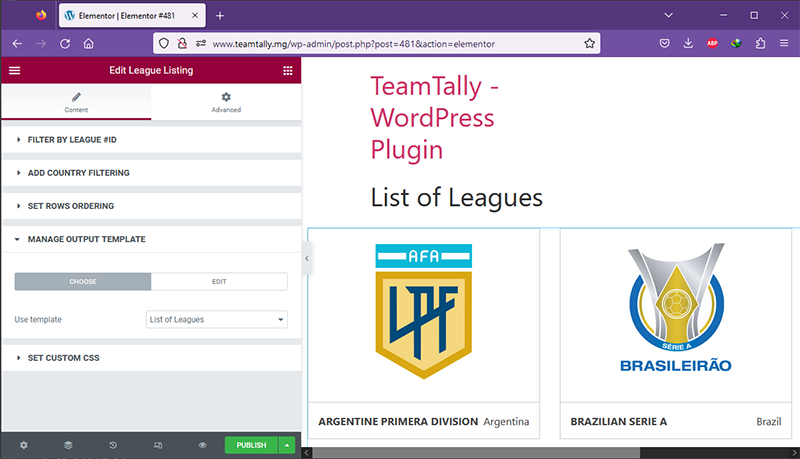This screenshot has width=800, height=459.
Task: Reload the current page
Action: point(65,44)
